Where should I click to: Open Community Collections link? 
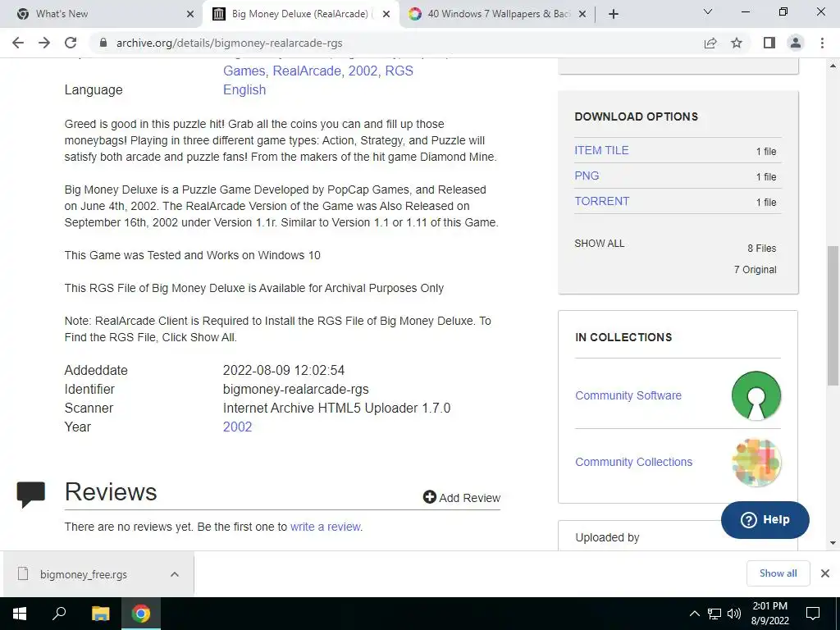coord(634,462)
